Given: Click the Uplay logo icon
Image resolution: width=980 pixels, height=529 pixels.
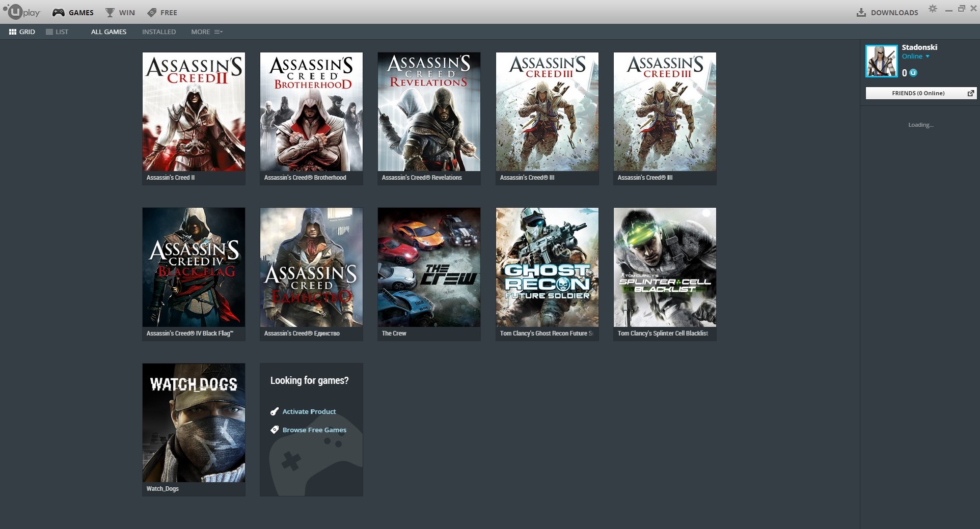Looking at the screenshot, I should [21, 12].
